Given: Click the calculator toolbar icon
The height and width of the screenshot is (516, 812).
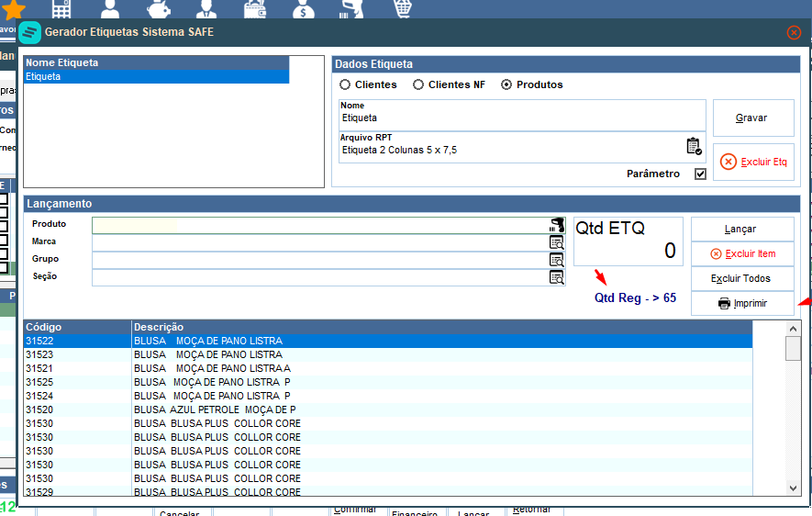Looking at the screenshot, I should click(61, 9).
